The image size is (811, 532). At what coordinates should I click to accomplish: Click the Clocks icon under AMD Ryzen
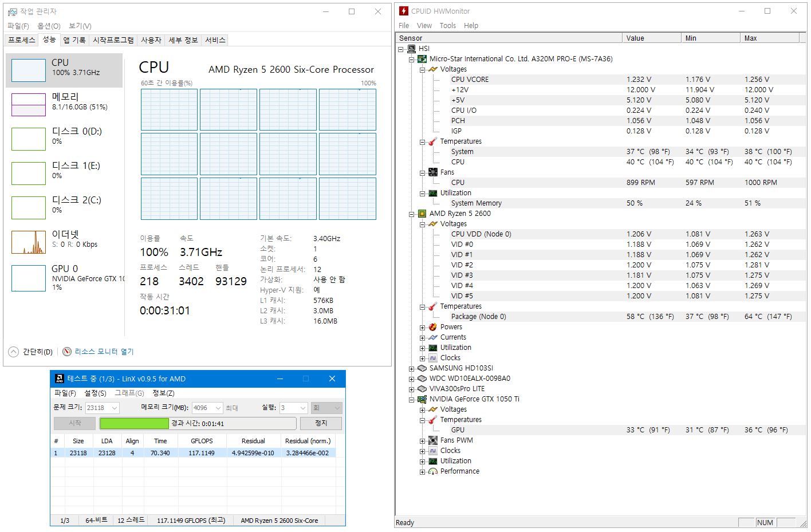tap(432, 358)
